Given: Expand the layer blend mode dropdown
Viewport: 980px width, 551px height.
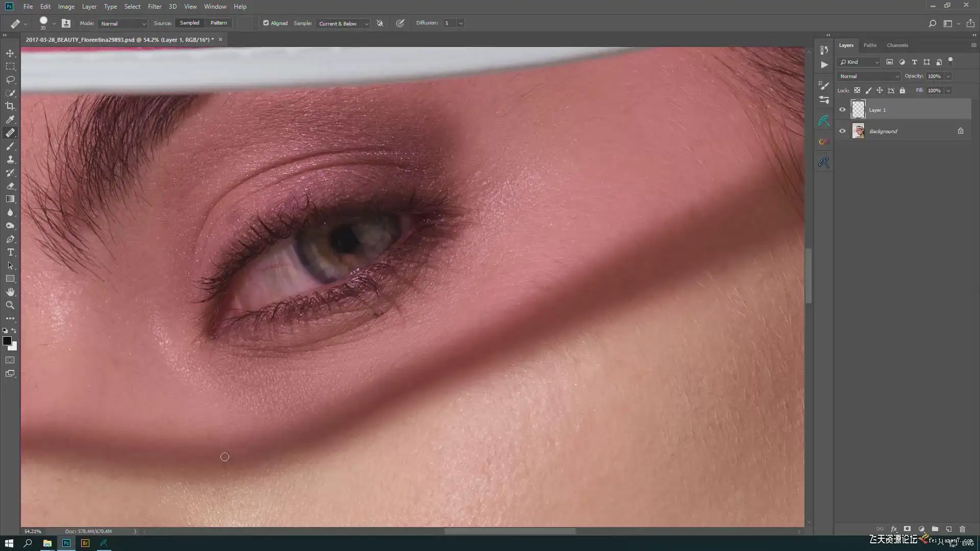Looking at the screenshot, I should (x=869, y=77).
